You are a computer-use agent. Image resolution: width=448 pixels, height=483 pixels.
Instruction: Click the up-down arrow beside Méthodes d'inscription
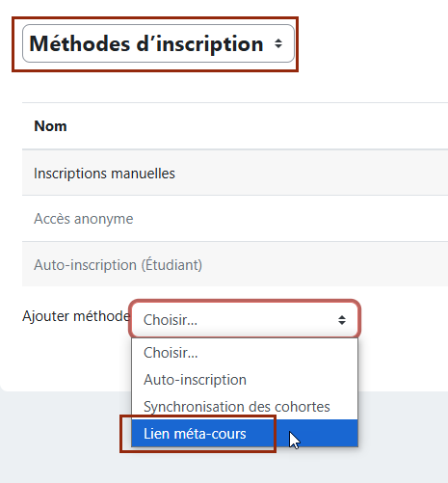pyautogui.click(x=278, y=43)
